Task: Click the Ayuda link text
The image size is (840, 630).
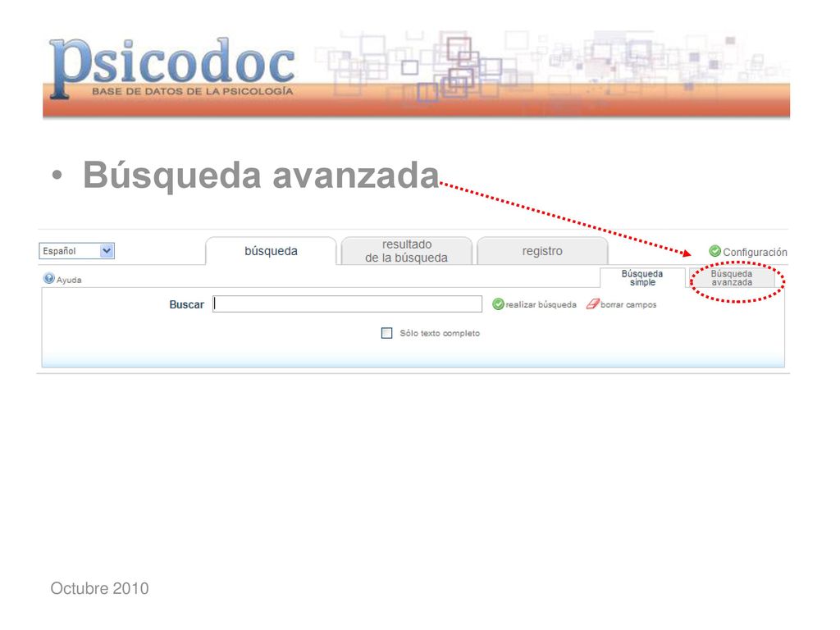Action: click(69, 281)
